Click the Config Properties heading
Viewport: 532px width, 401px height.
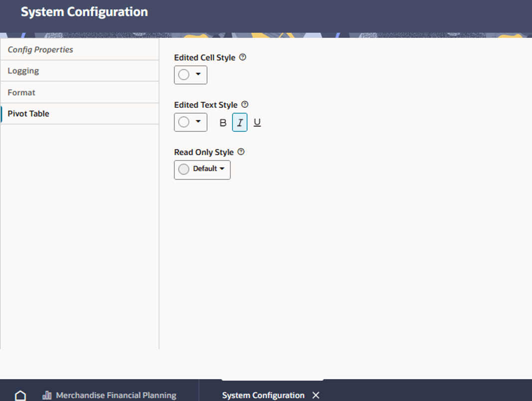tap(40, 49)
